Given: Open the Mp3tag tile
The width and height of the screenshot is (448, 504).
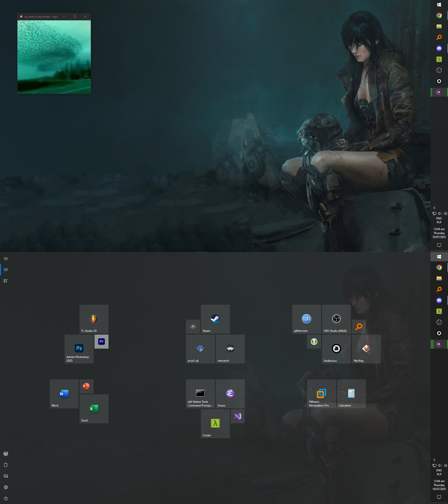Looking at the screenshot, I should (x=366, y=349).
